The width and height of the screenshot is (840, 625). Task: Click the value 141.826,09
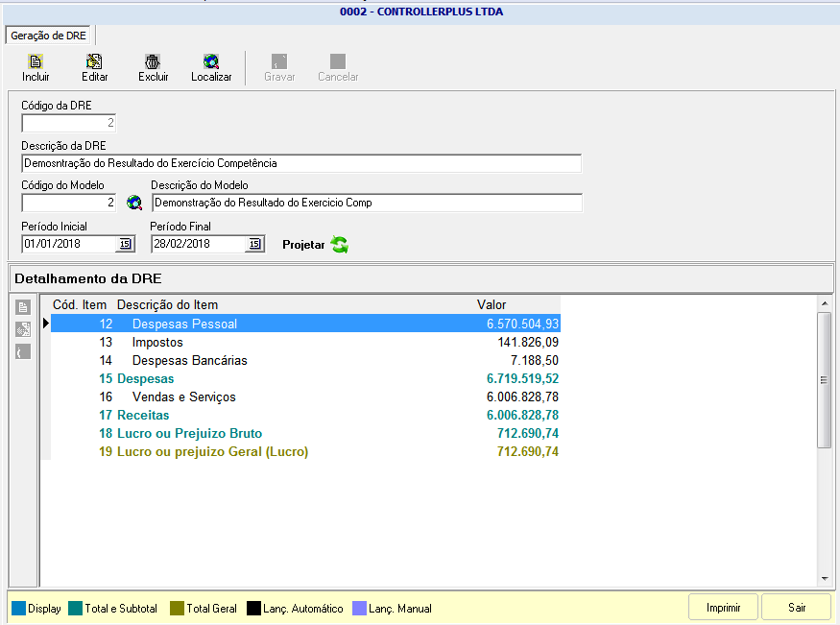[528, 342]
